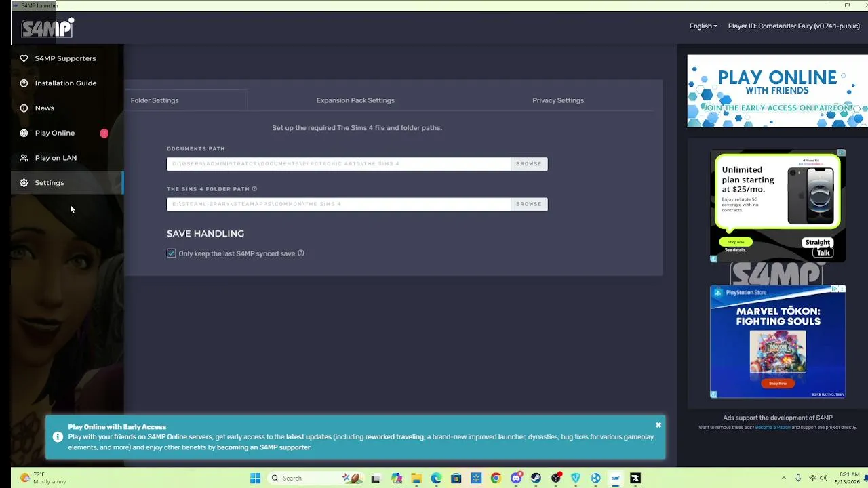Click the red notification badge on Play Online
This screenshot has width=868, height=488.
tap(104, 133)
